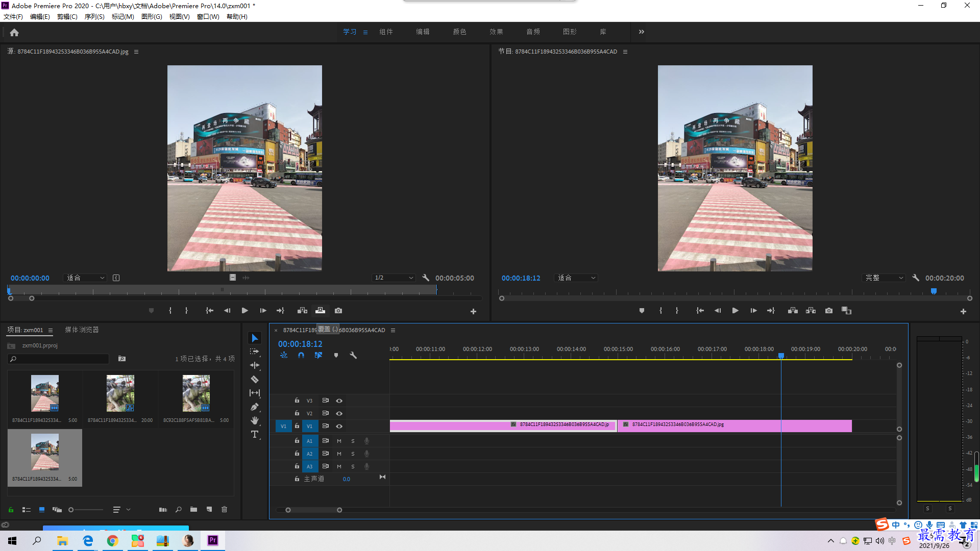Image resolution: width=980 pixels, height=551 pixels.
Task: Toggle linked selection in timeline
Action: point(318,355)
